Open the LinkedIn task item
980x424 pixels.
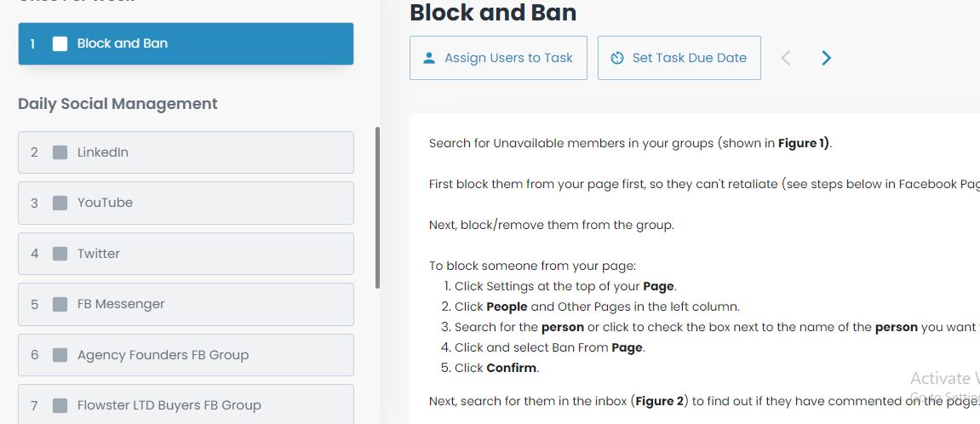pyautogui.click(x=186, y=152)
